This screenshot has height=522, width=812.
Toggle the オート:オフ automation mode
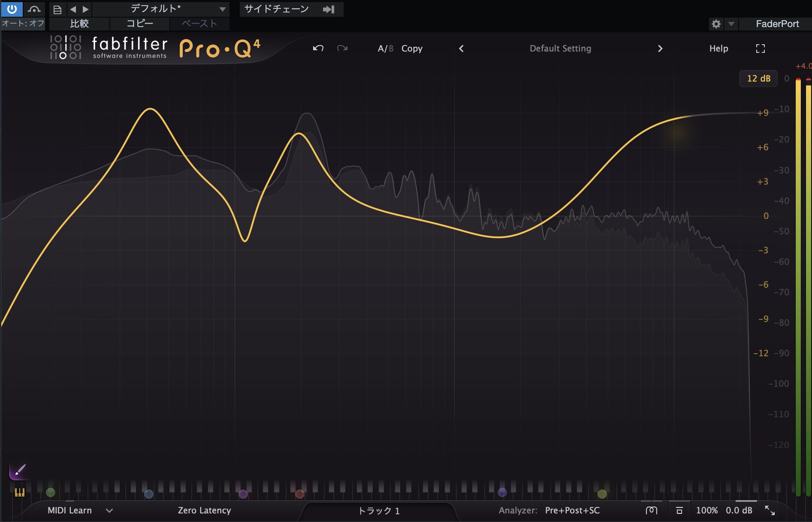coord(24,24)
